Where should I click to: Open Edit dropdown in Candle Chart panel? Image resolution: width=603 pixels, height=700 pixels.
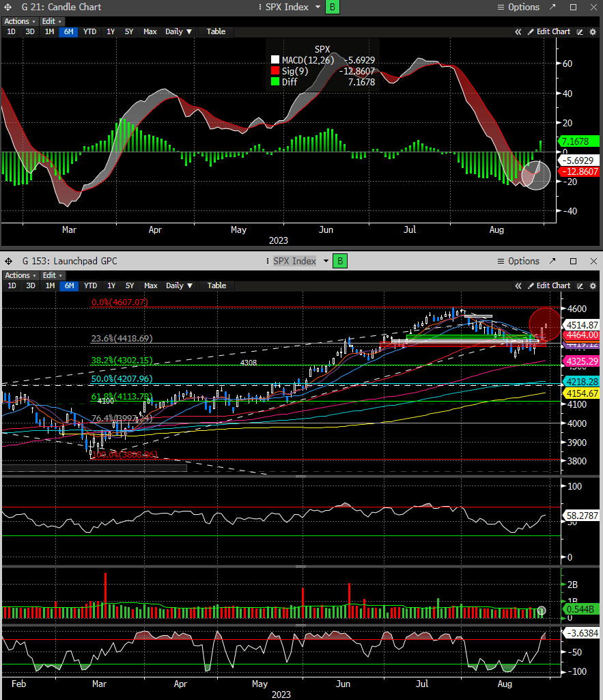pyautogui.click(x=52, y=21)
